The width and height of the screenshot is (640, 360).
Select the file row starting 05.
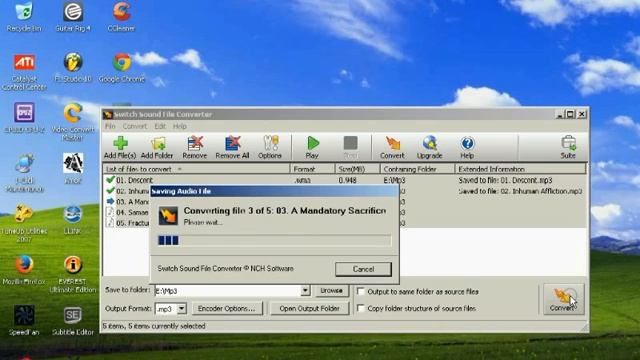coord(127,223)
